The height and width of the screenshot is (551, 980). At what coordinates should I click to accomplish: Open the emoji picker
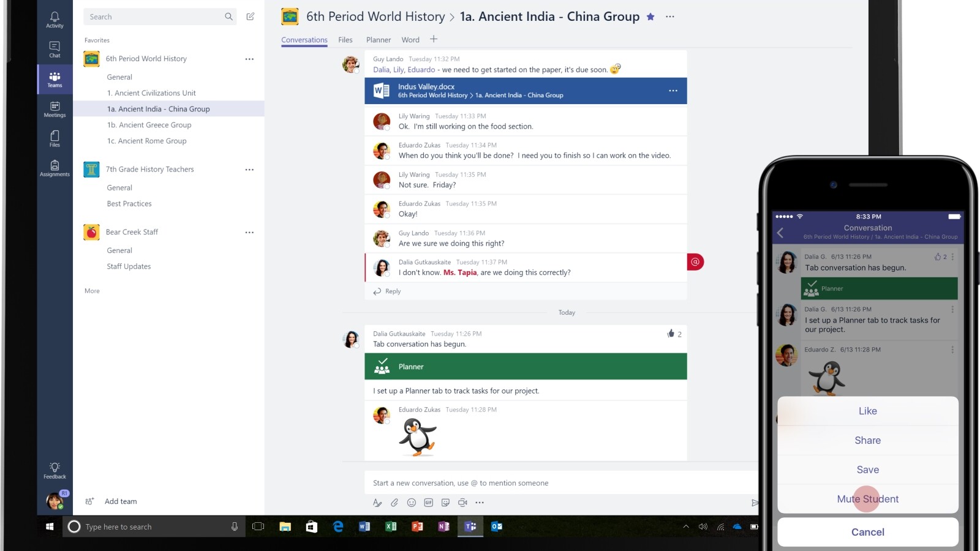coord(412,503)
